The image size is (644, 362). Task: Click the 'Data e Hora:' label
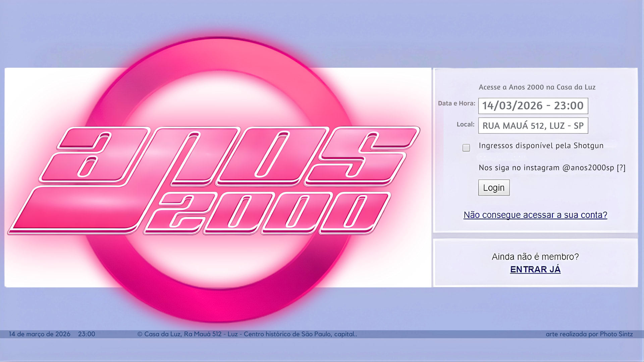click(x=456, y=104)
